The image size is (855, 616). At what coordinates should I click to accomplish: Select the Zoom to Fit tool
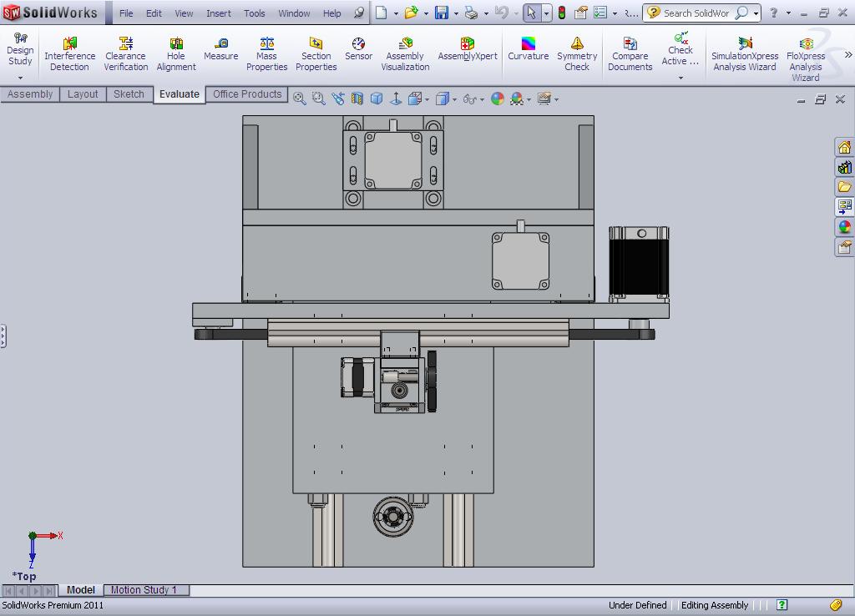coord(298,98)
